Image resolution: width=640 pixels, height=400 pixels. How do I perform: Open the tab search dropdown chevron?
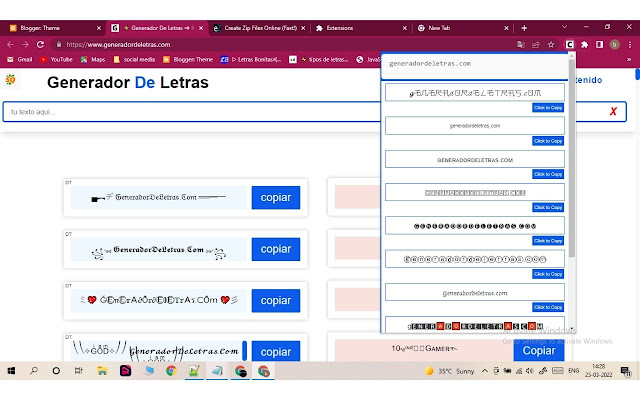pyautogui.click(x=564, y=27)
